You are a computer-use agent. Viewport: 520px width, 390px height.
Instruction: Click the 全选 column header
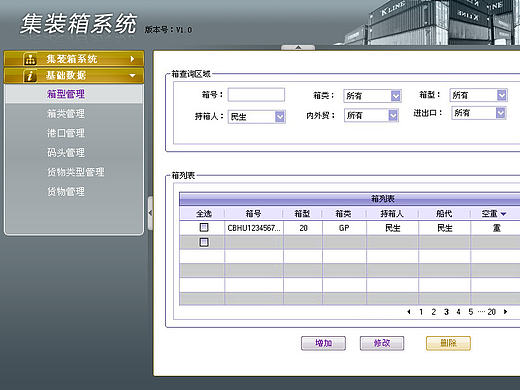point(204,213)
